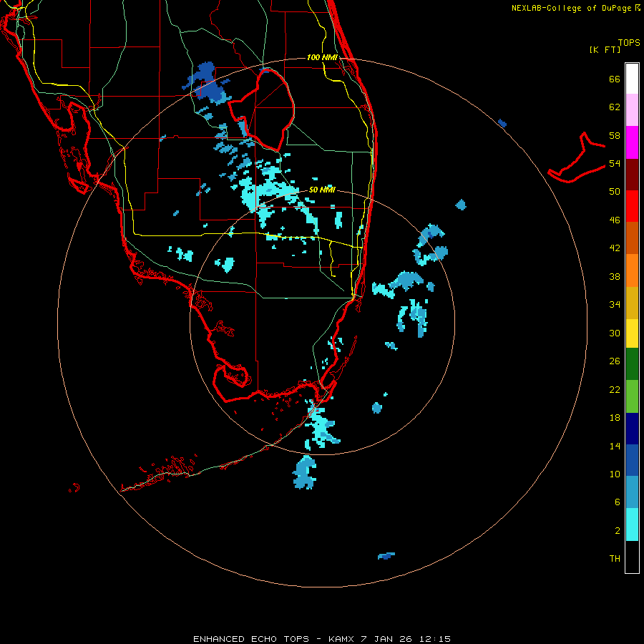644x644 pixels.
Task: Click the 100 NMI range ring label
Action: pyautogui.click(x=323, y=57)
